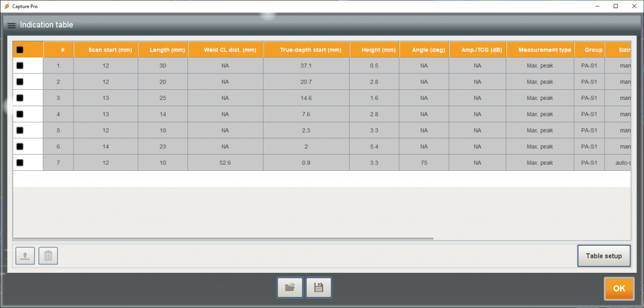Check the box for indication row 5
This screenshot has height=308, width=644.
coord(19,130)
